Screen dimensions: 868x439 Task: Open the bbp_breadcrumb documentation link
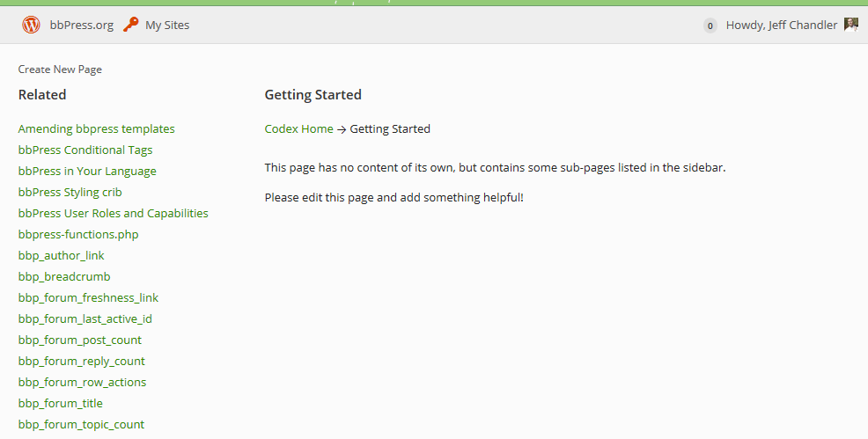click(x=64, y=276)
